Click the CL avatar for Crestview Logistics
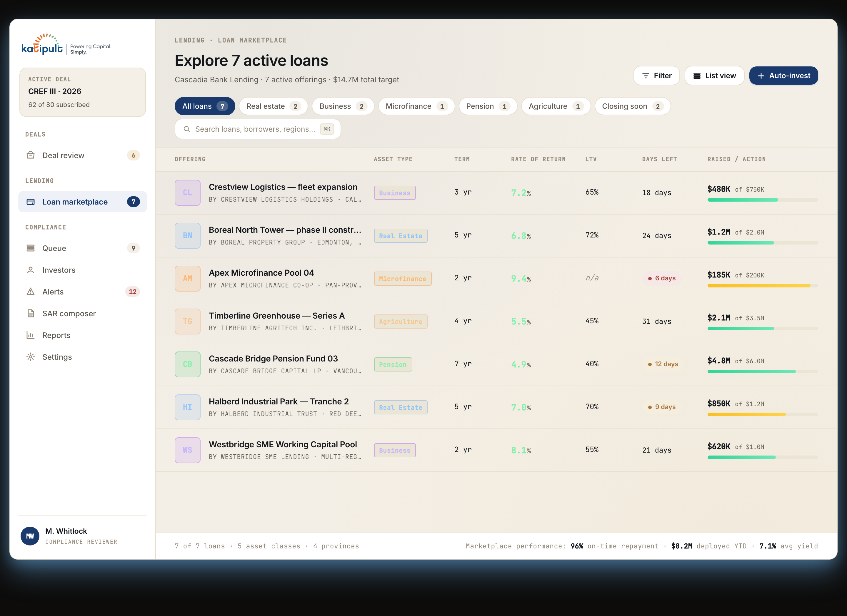 point(187,193)
